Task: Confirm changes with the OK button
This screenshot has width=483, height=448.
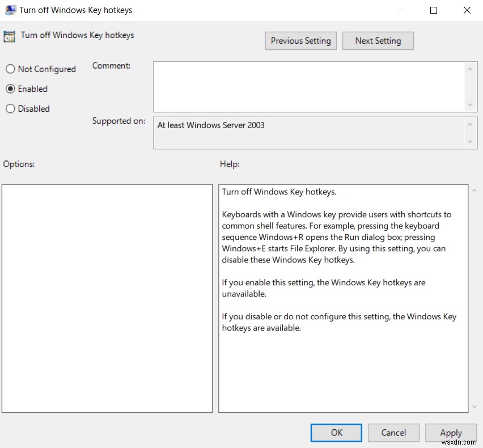Action: (x=336, y=432)
